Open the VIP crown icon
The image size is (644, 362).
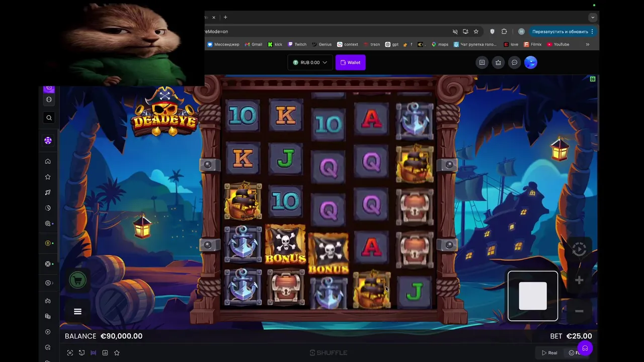pyautogui.click(x=498, y=62)
